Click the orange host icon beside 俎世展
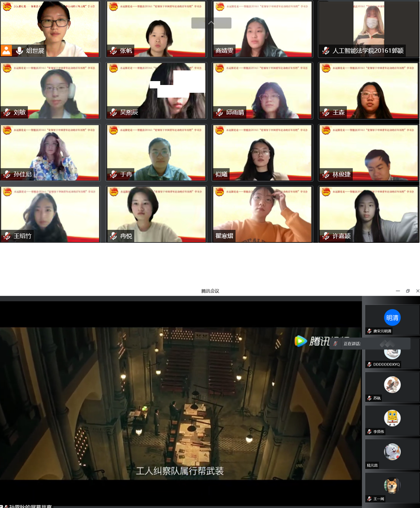 tap(6, 51)
